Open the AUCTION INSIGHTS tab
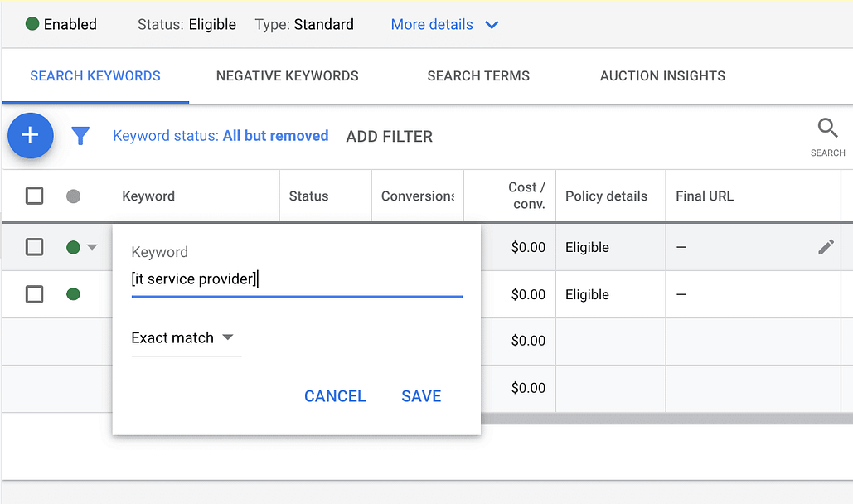Screen dimensions: 853x504 coord(662,75)
